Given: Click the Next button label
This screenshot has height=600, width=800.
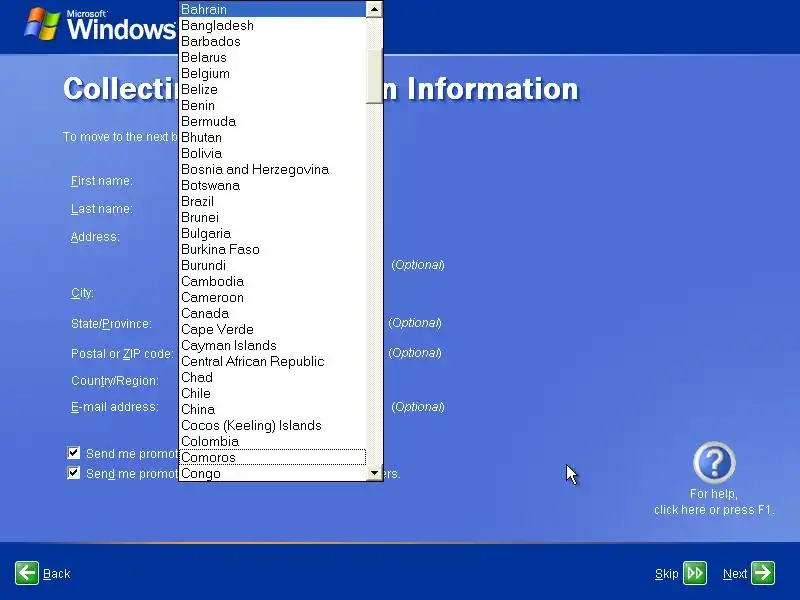Looking at the screenshot, I should point(735,574).
